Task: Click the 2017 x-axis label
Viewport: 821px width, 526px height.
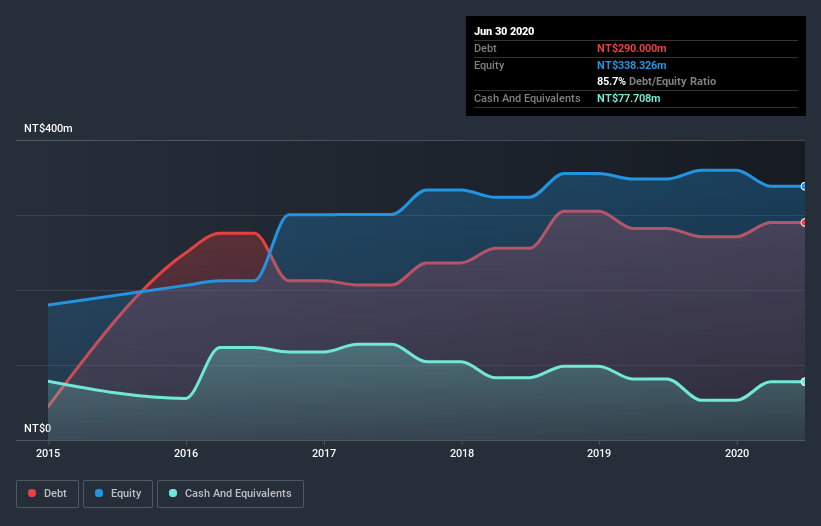Action: pos(324,453)
